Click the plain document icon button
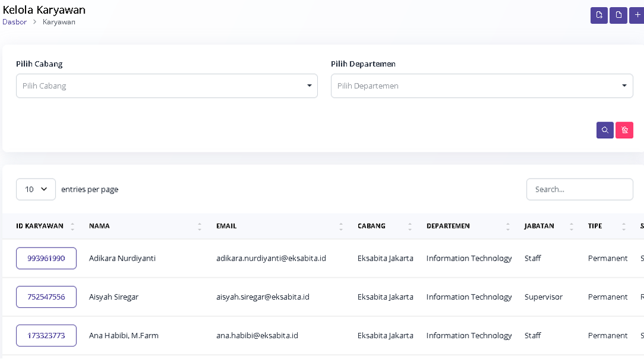Viewport: 644px width, 359px height. [x=619, y=15]
